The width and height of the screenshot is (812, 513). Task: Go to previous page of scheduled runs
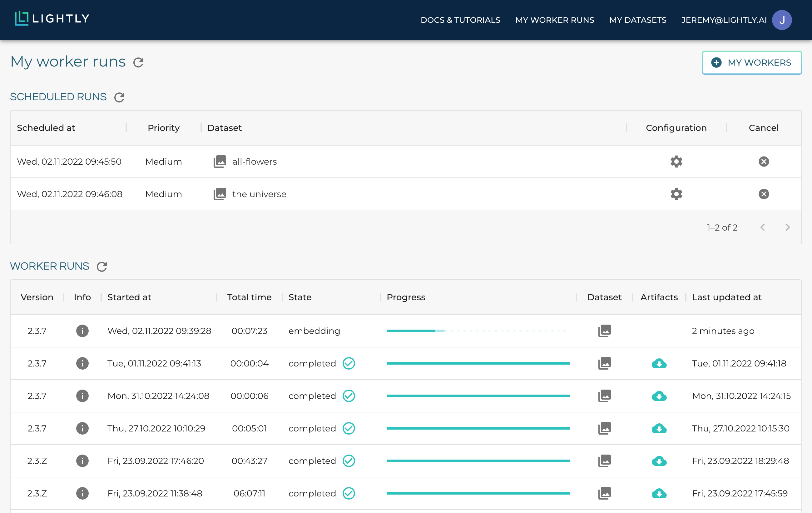tap(762, 227)
